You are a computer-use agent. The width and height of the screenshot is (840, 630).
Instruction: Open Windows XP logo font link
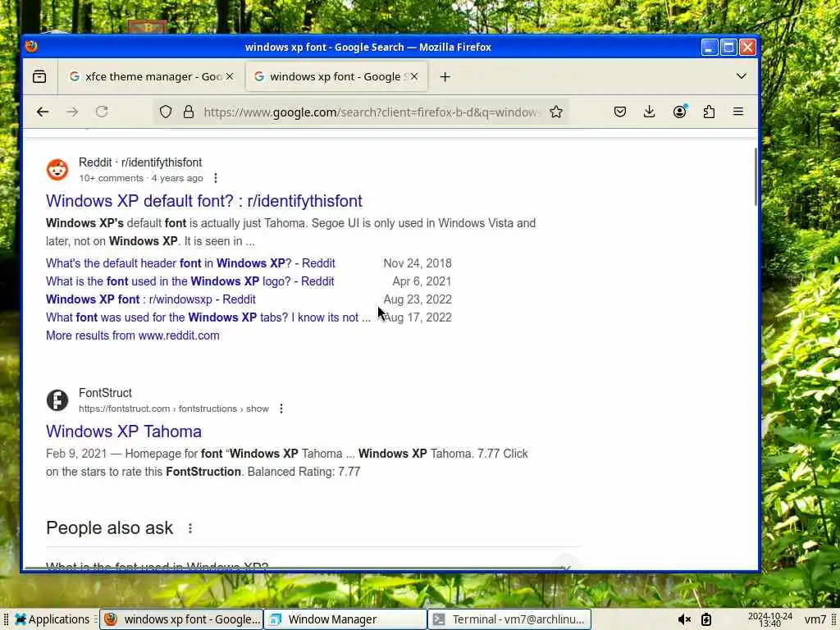[190, 281]
